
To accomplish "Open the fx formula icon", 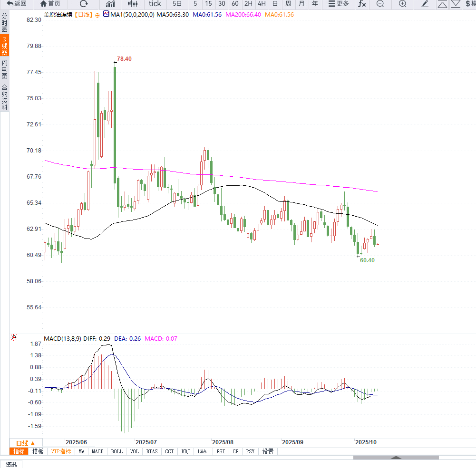I will click(x=362, y=4).
